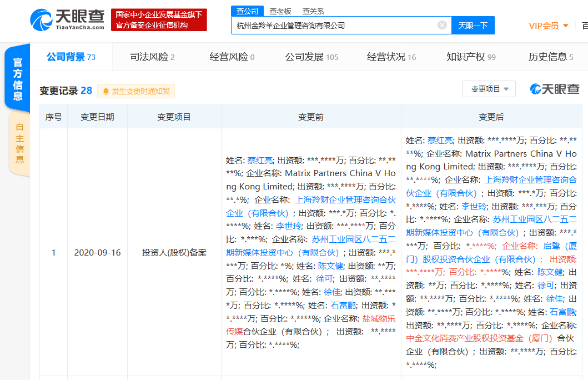The width and height of the screenshot is (588, 380).
Task: Open 李世玲 link in 变更前 column
Action: click(289, 226)
